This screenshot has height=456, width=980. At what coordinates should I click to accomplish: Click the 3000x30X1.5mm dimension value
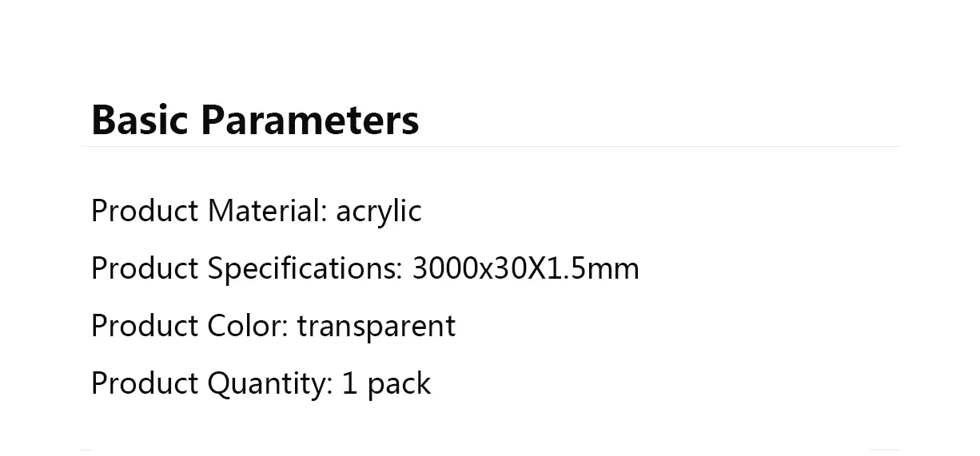[525, 269]
